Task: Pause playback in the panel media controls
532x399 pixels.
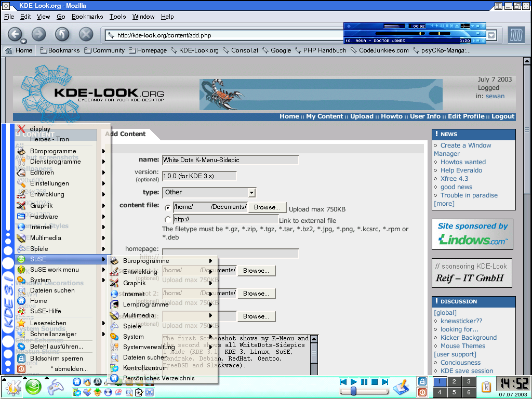Action: [364, 382]
